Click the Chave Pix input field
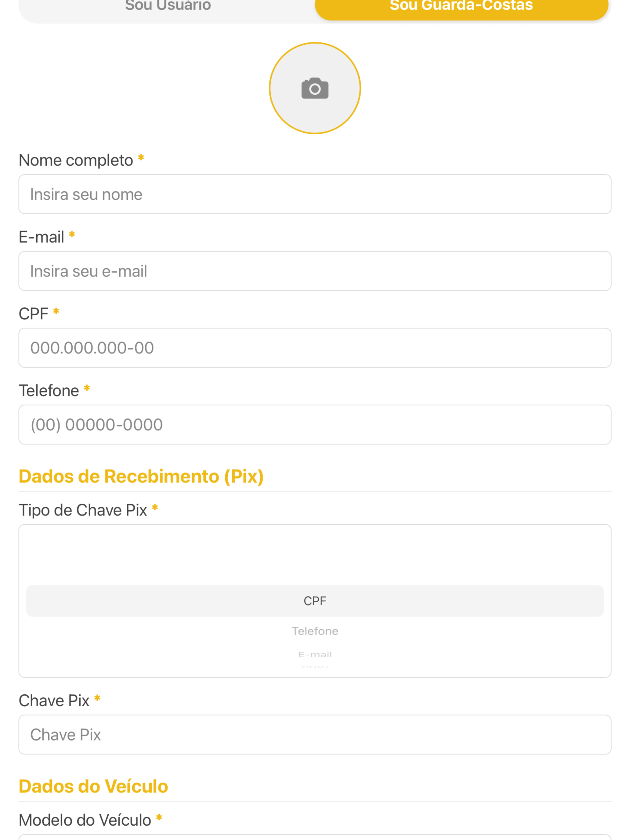The image size is (630, 840). click(315, 734)
